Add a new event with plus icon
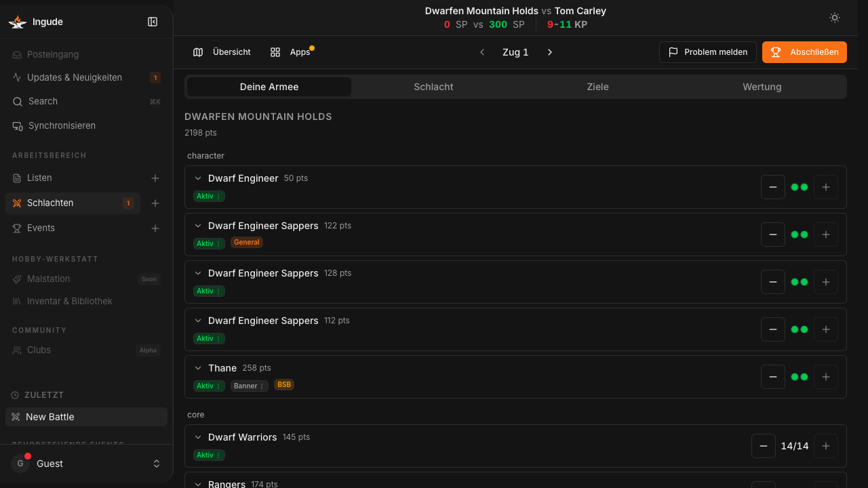 155,228
